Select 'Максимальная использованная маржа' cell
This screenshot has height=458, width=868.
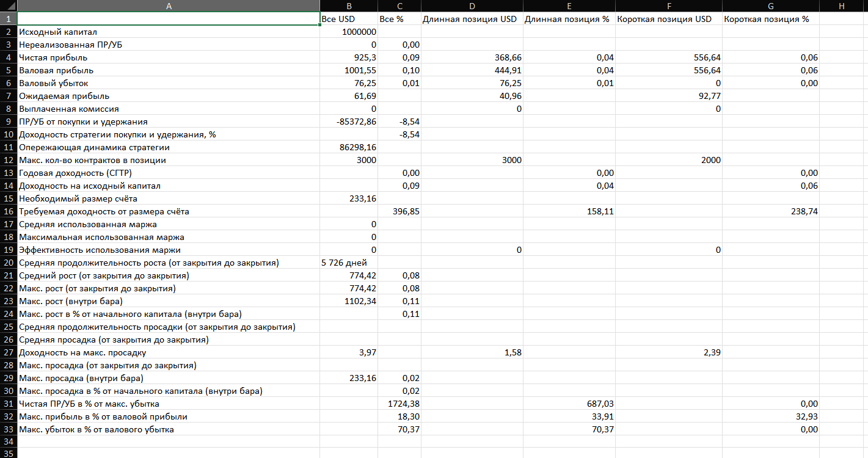click(x=169, y=237)
